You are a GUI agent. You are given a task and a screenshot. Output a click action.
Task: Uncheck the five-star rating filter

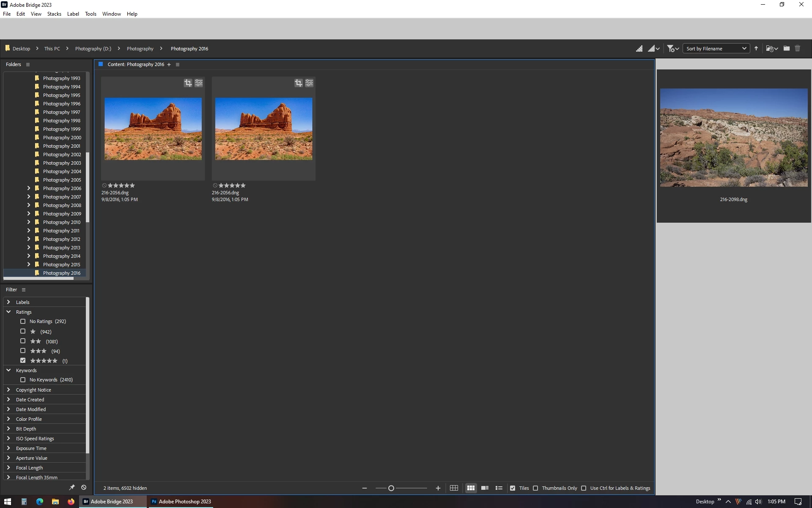coord(23,361)
